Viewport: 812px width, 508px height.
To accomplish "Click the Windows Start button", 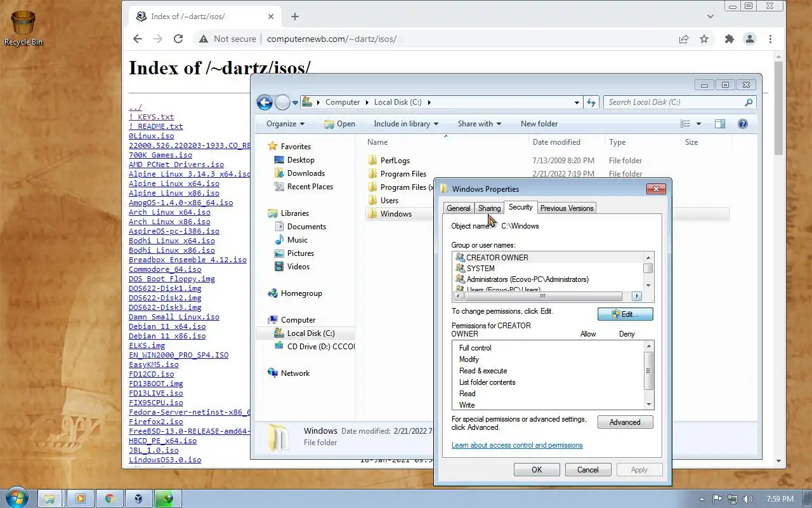I will (x=16, y=498).
